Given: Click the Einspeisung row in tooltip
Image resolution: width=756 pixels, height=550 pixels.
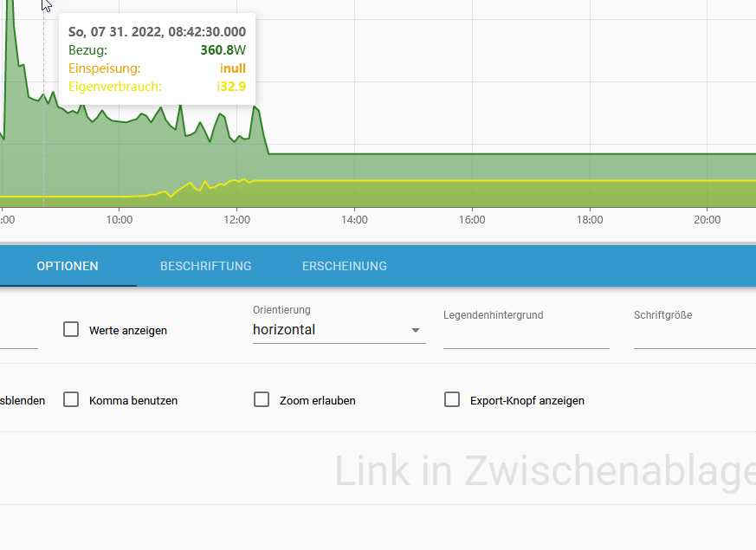Looking at the screenshot, I should pos(157,68).
